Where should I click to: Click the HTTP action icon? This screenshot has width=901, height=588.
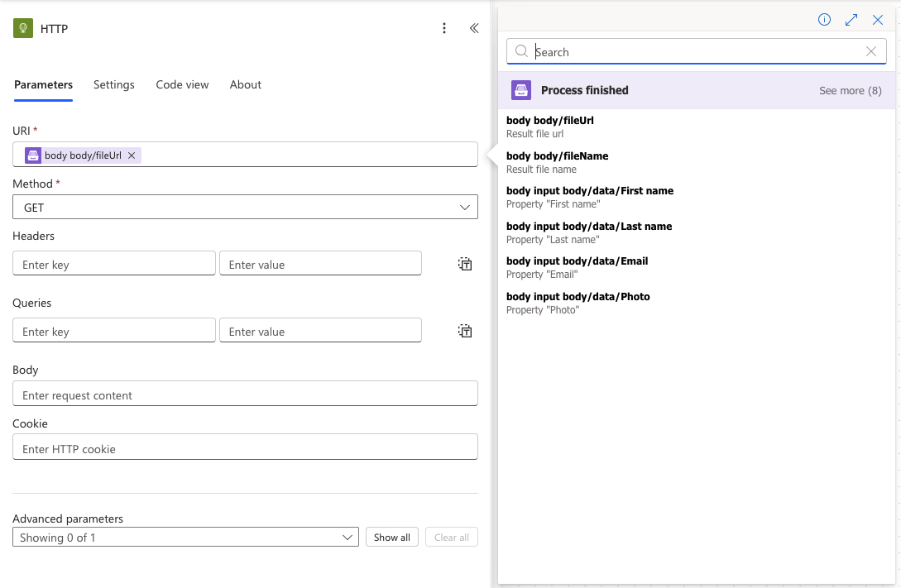point(23,28)
